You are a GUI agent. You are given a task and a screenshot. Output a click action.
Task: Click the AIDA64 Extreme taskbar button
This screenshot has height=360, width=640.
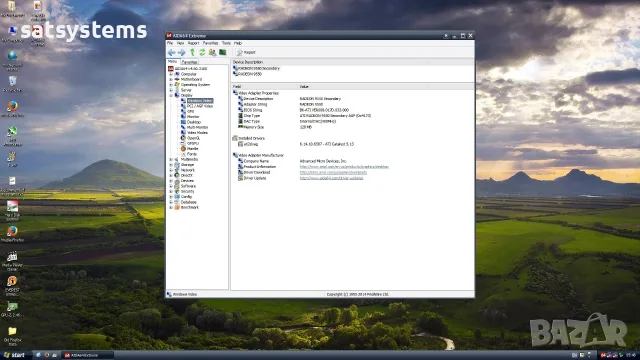(88, 356)
